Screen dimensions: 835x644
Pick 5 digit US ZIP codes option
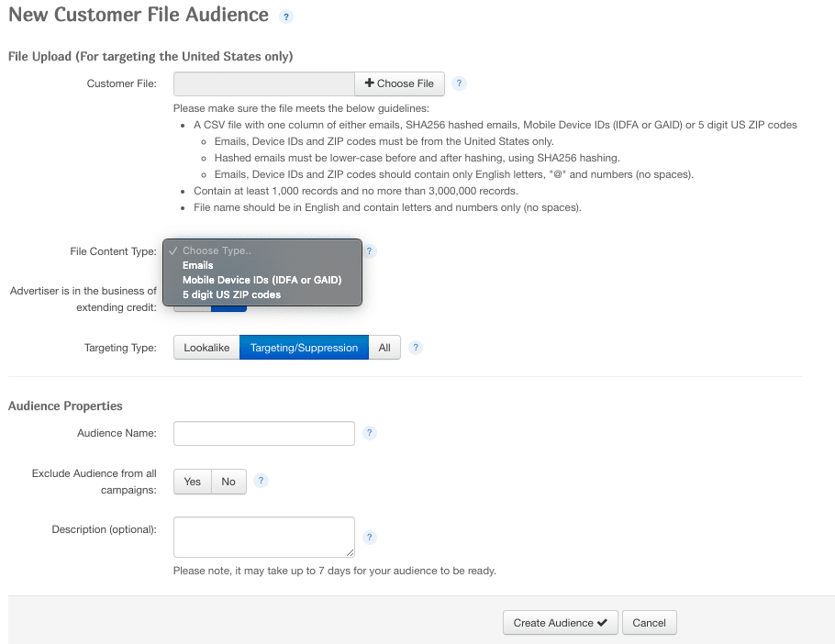click(x=262, y=294)
